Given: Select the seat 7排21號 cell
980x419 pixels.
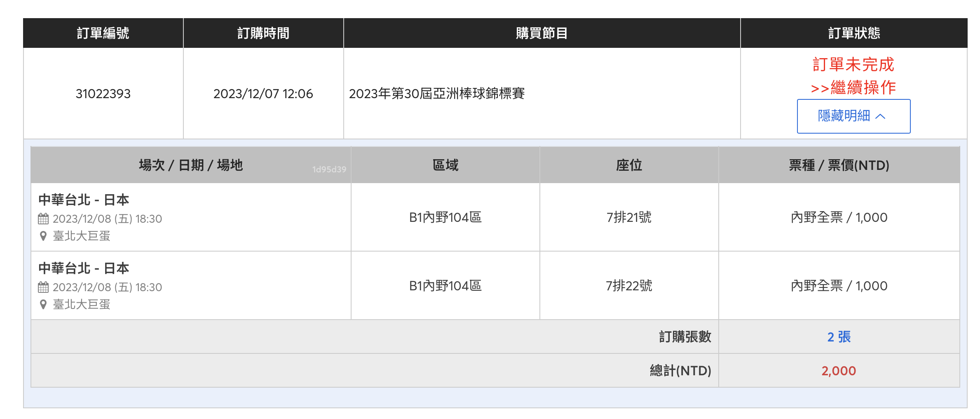Looking at the screenshot, I should coord(629,217).
